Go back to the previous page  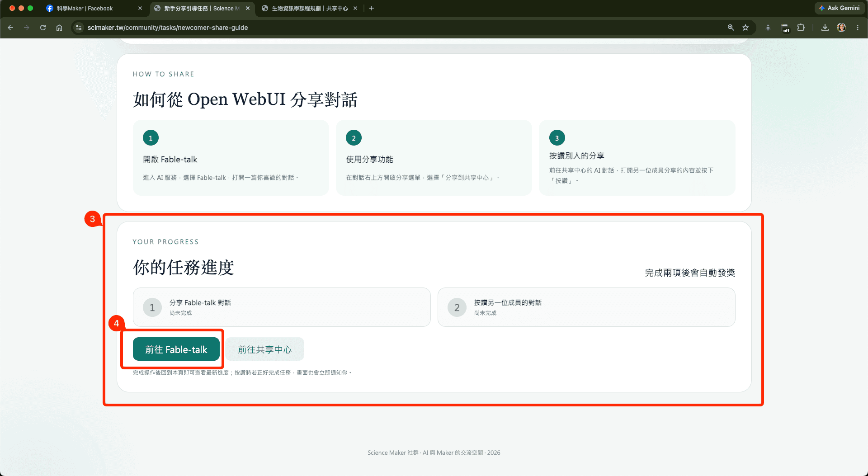[x=11, y=28]
